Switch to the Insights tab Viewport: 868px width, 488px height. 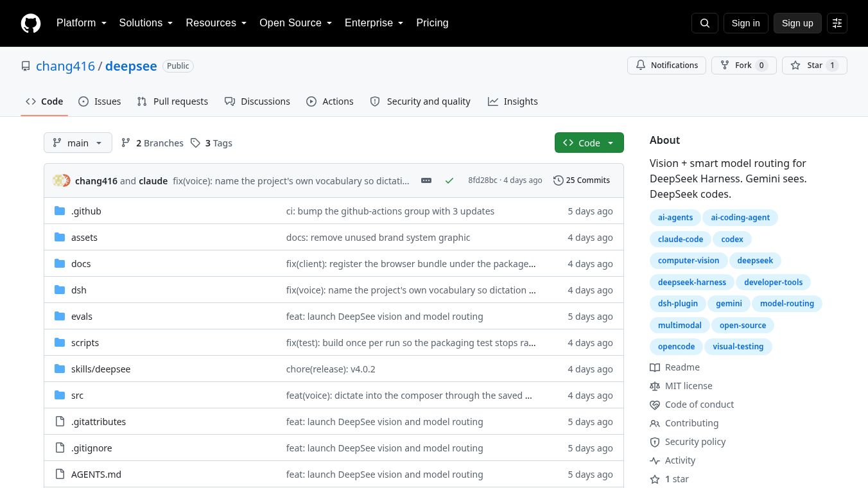click(513, 101)
